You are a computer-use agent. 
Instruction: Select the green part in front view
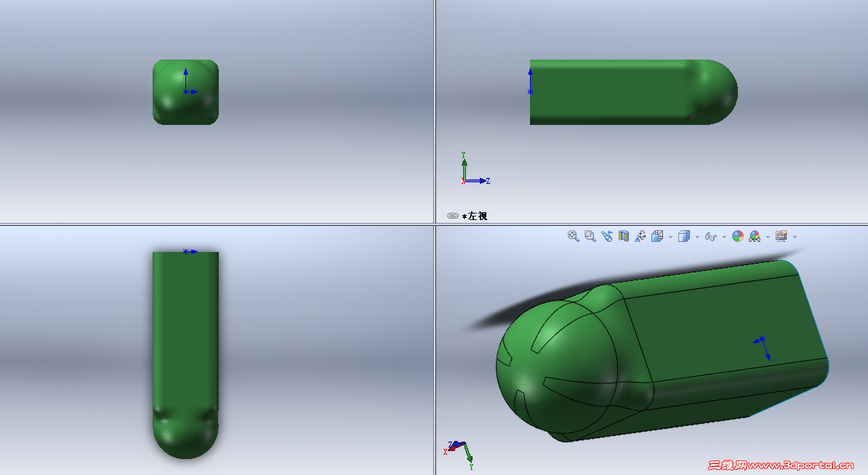[185, 92]
